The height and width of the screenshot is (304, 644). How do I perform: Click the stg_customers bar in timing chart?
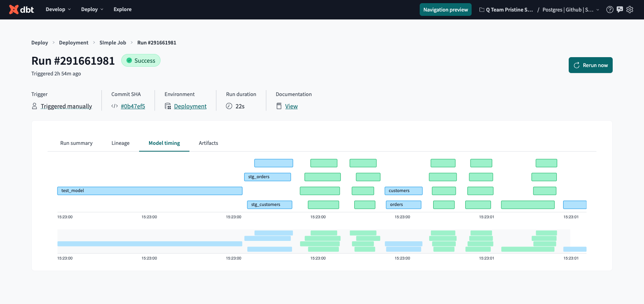(269, 205)
